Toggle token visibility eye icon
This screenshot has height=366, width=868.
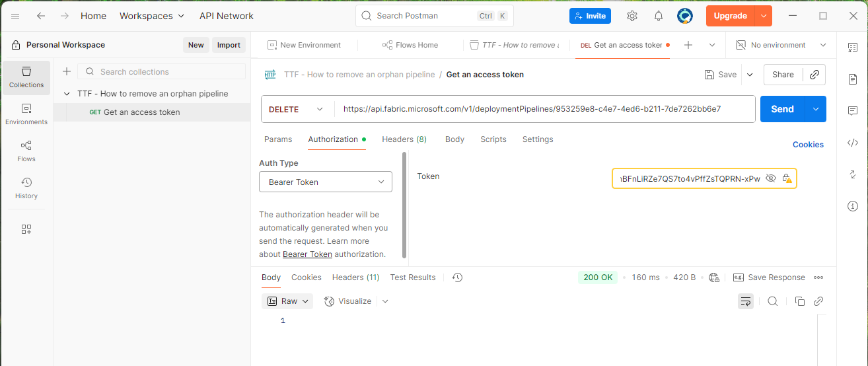point(770,178)
